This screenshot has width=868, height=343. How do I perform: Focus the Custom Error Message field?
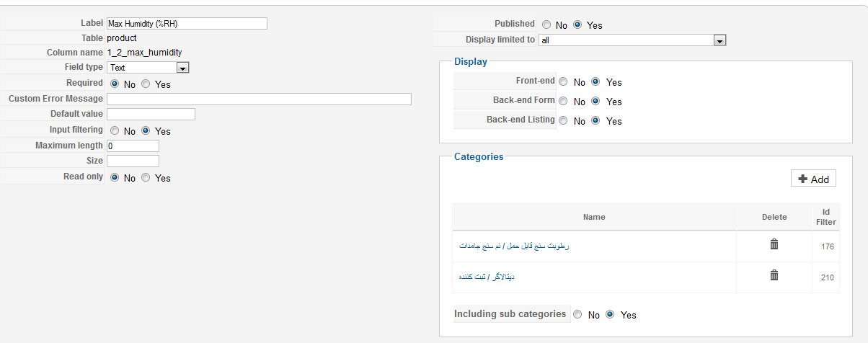(259, 99)
